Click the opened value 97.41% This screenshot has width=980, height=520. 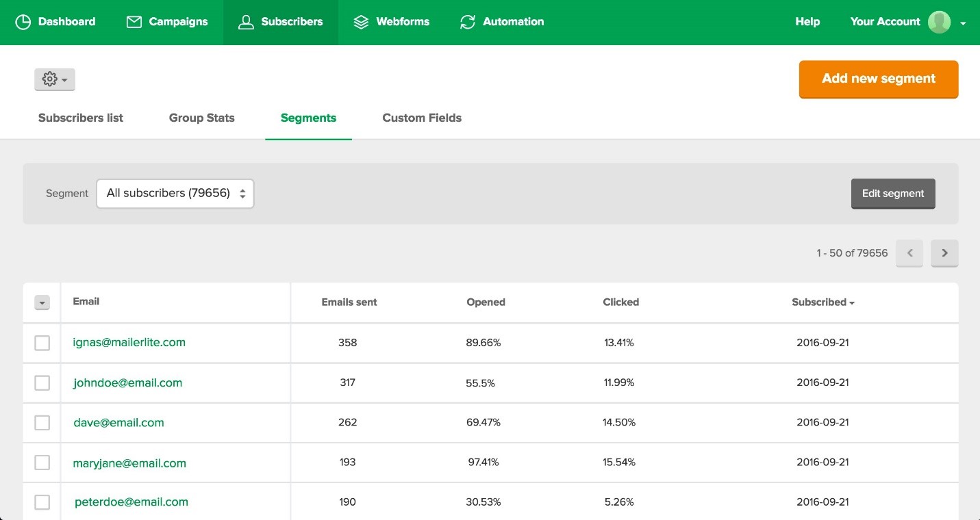[483, 463]
